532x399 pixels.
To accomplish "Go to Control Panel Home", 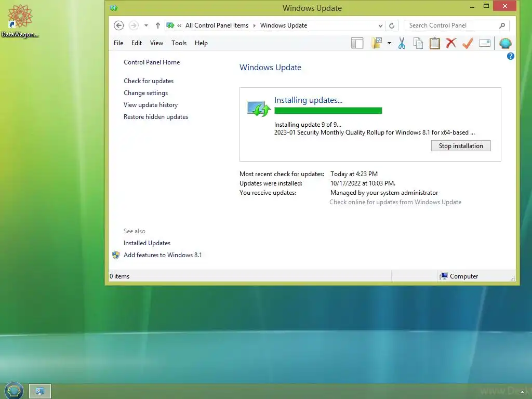I will [x=152, y=62].
